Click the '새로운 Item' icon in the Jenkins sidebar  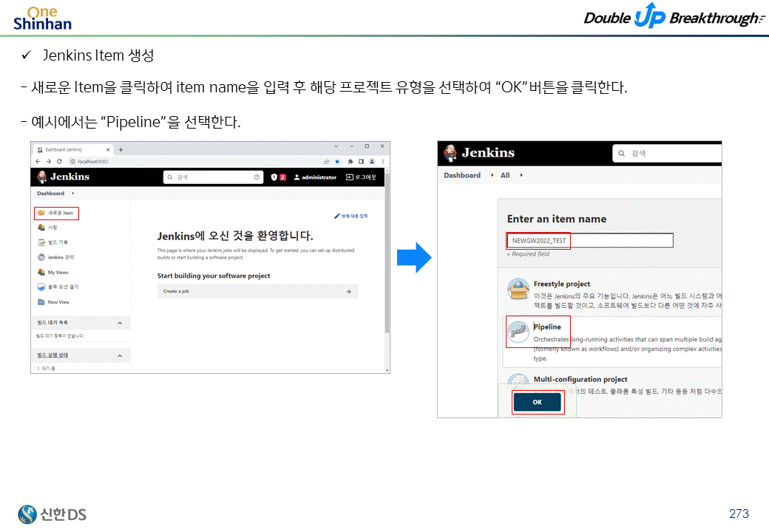pyautogui.click(x=41, y=213)
